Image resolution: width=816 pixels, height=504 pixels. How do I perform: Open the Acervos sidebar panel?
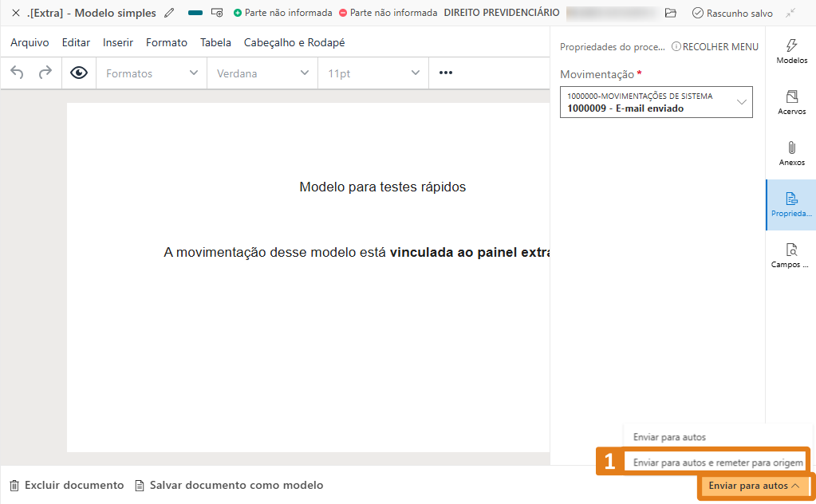tap(791, 102)
